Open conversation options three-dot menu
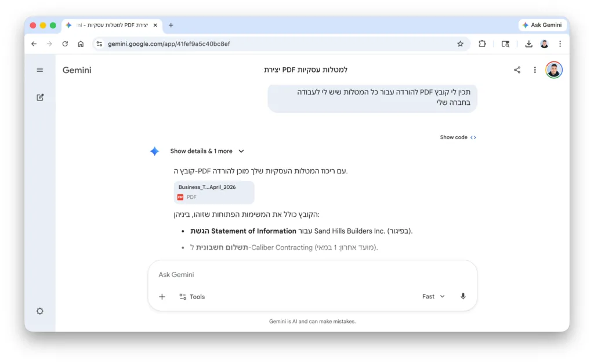594x364 pixels. (535, 70)
